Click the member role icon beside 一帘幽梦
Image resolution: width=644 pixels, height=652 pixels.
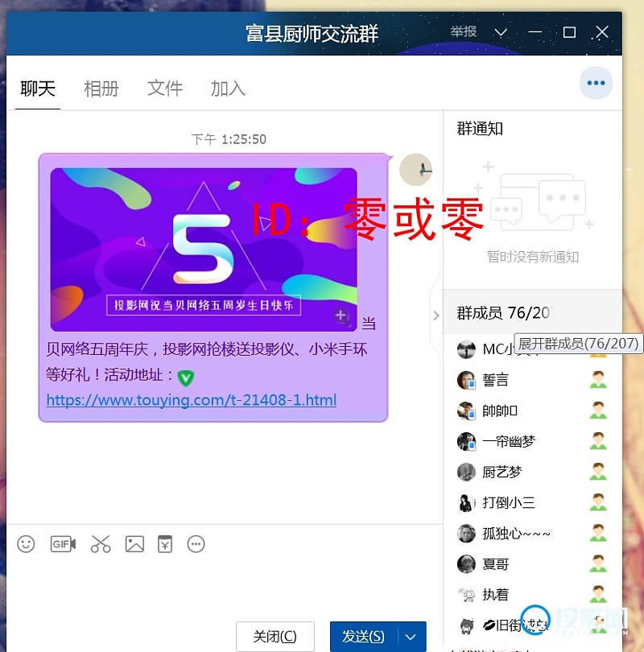point(598,441)
